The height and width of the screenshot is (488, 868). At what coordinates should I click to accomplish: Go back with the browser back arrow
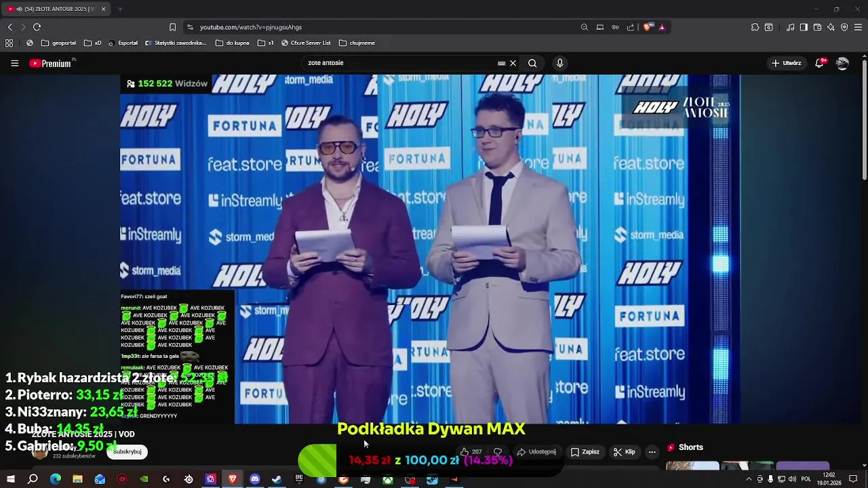[9, 27]
